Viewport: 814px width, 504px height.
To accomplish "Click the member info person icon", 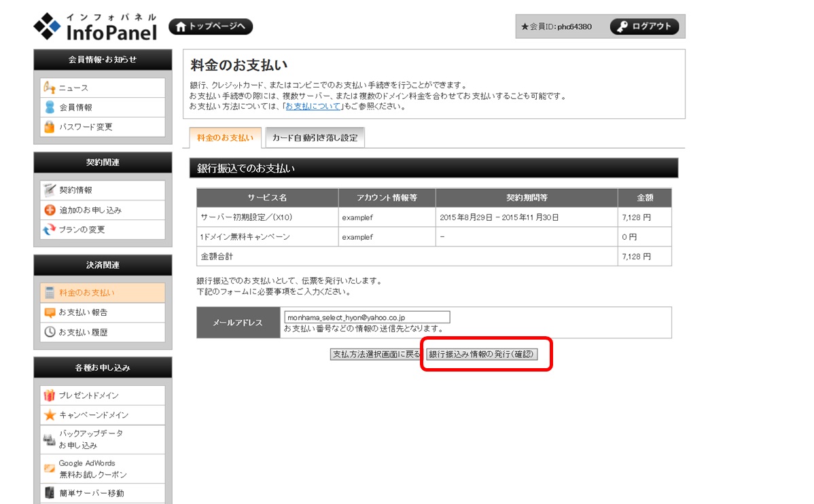I will (50, 107).
